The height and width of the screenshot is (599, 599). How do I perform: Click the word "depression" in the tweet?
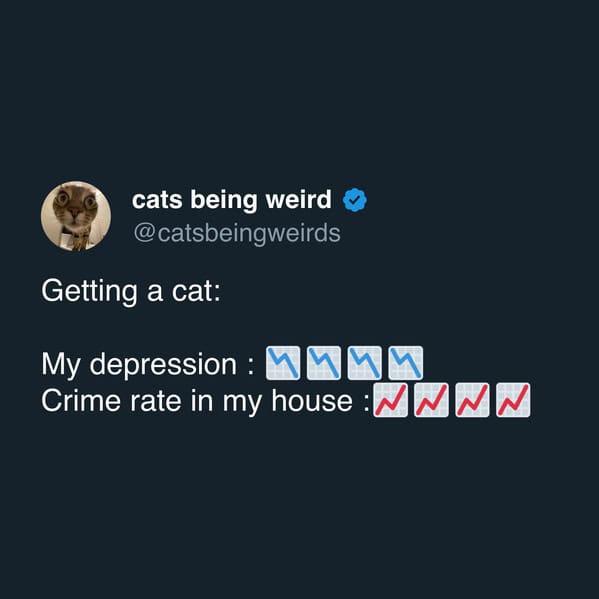coord(163,366)
